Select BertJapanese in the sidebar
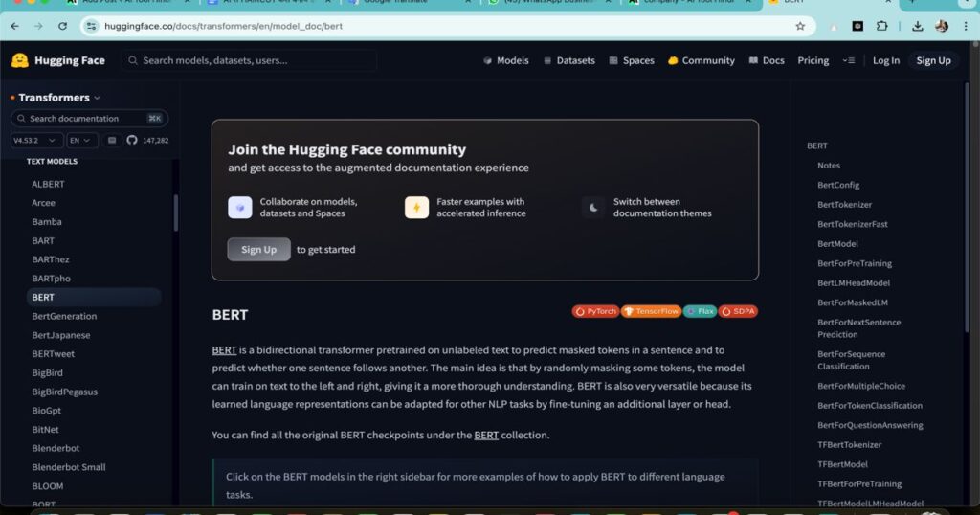 coord(61,335)
